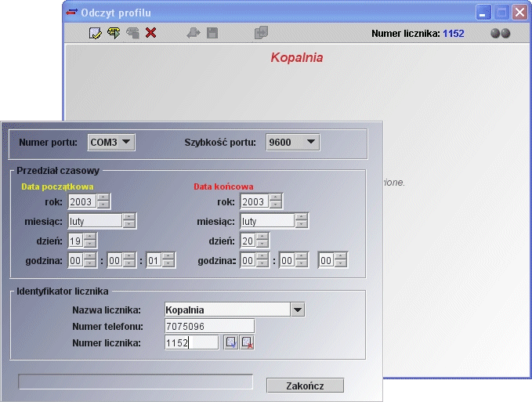The image size is (532, 402).
Task: Click the red X delete toolbar icon
Action: [151, 33]
